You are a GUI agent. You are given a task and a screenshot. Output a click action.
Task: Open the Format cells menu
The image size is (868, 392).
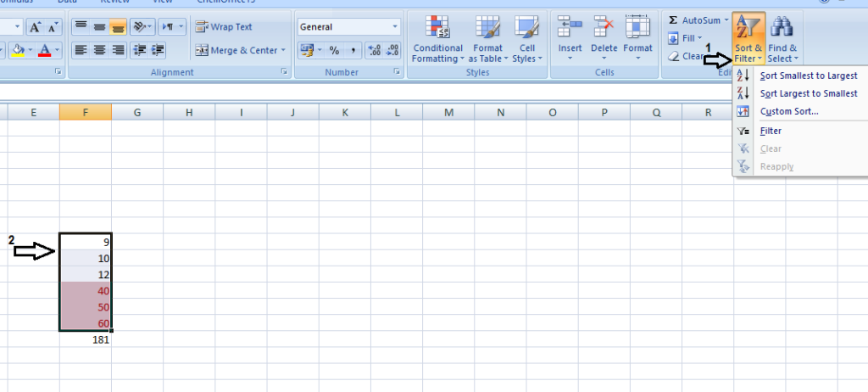click(x=637, y=38)
